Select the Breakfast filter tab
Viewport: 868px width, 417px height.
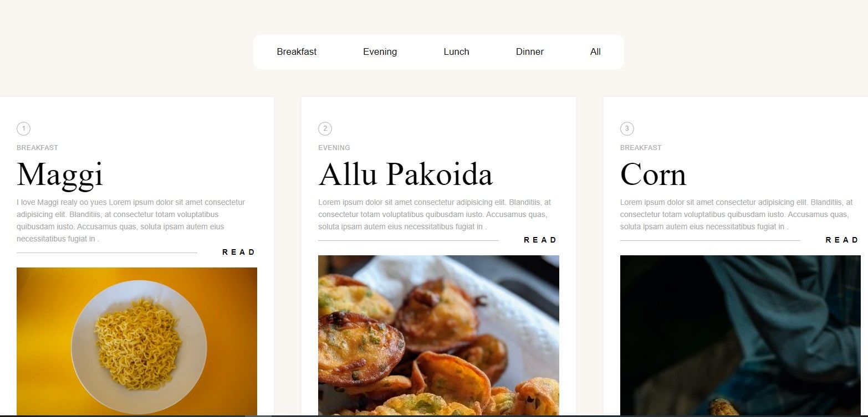pos(297,52)
